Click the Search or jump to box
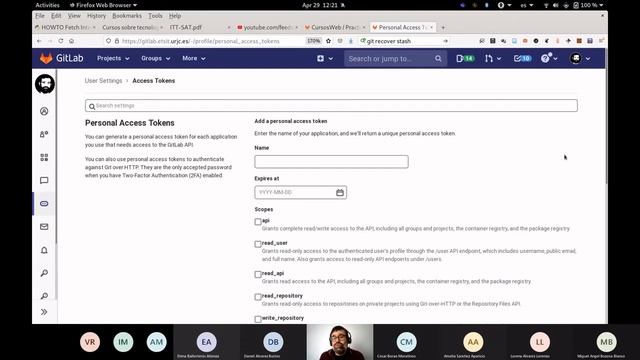The width and height of the screenshot is (640, 360). 395,58
